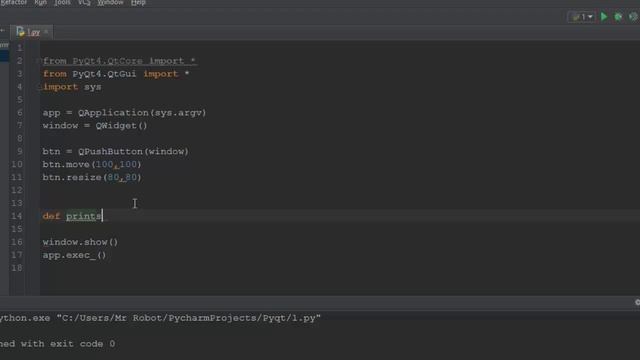
Task: Click the 'PyQt4.QtGui' module name on line 3
Action: 104,74
